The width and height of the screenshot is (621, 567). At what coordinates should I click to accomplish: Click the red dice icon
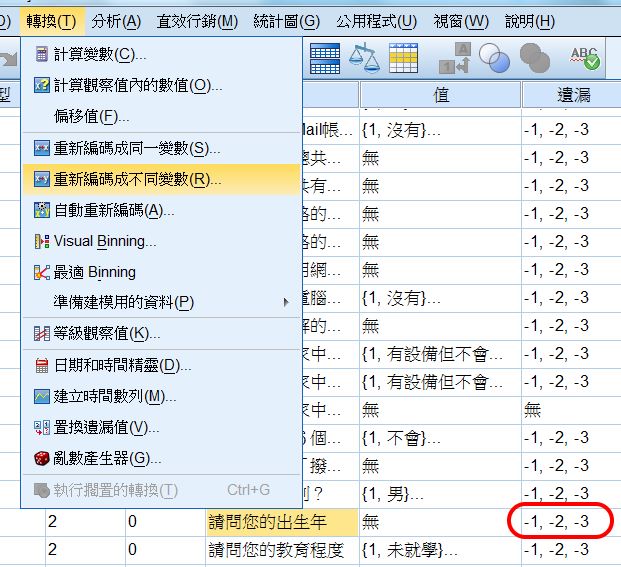tap(42, 459)
